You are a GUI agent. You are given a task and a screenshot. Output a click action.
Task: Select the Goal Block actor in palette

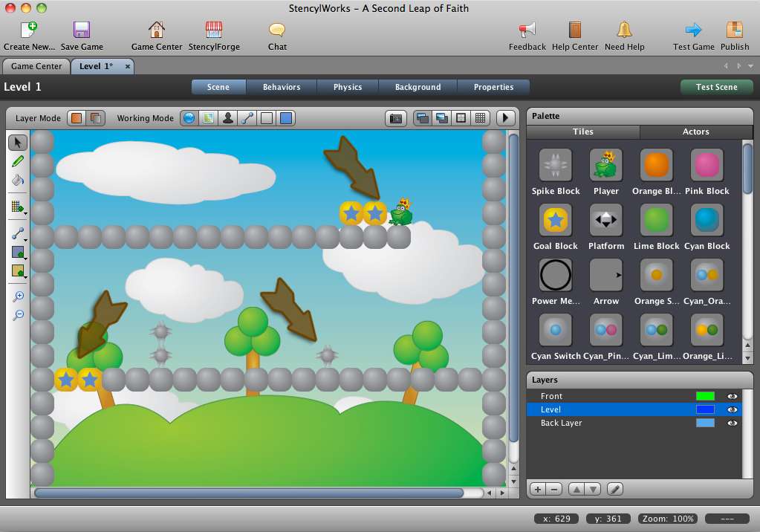tap(556, 227)
